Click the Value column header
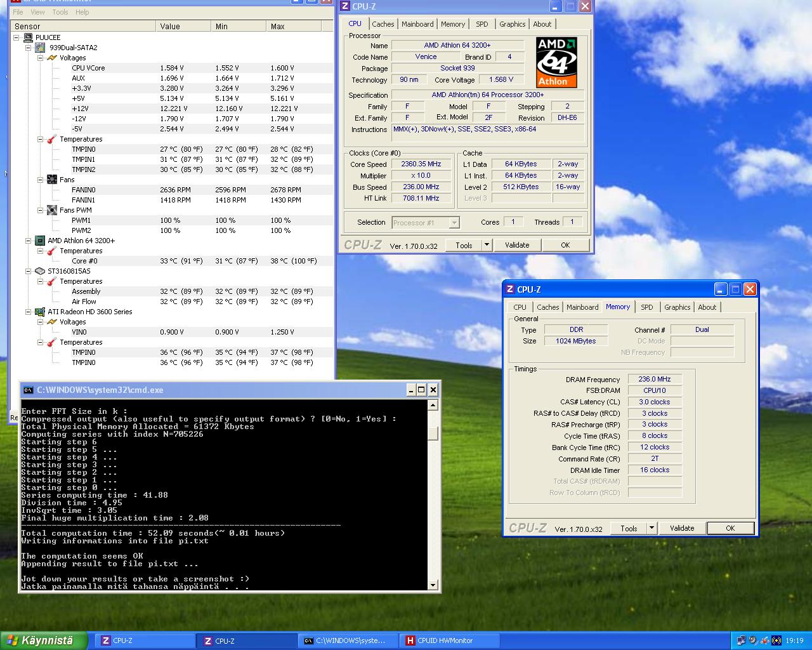Image resolution: width=812 pixels, height=650 pixels. coord(183,26)
